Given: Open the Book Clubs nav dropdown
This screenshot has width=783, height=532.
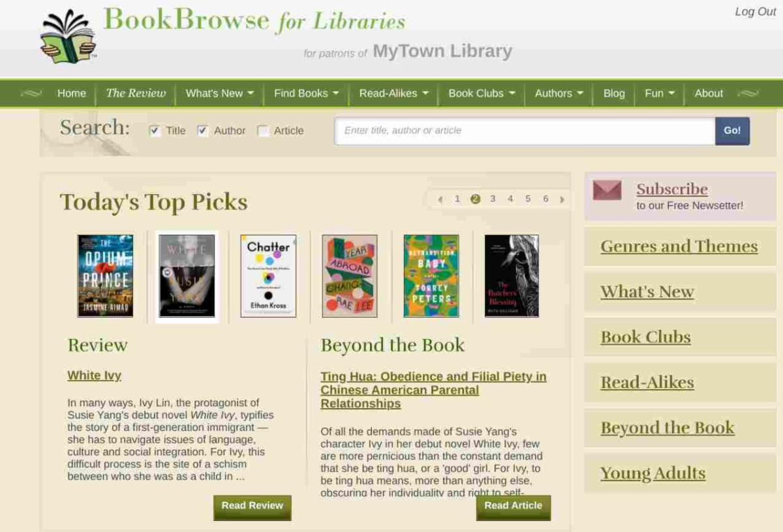Looking at the screenshot, I should [482, 93].
